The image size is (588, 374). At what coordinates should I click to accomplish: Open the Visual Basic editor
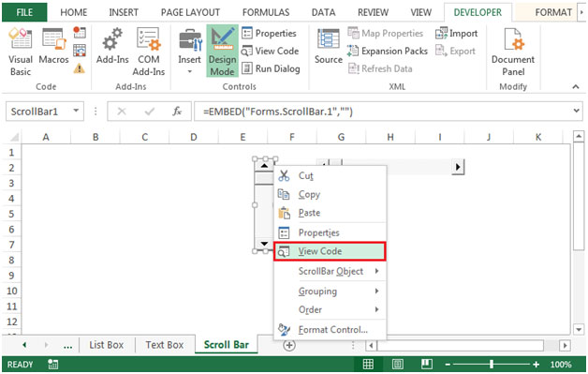tap(21, 52)
